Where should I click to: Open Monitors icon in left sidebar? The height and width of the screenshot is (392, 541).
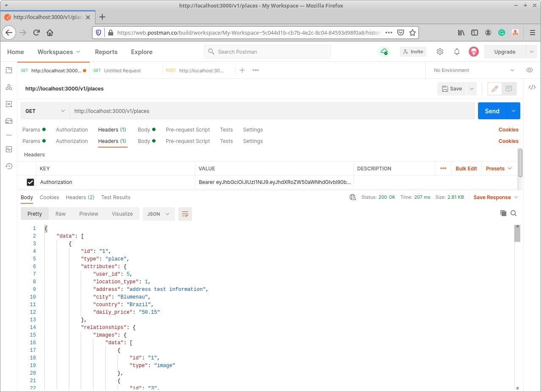pos(9,149)
